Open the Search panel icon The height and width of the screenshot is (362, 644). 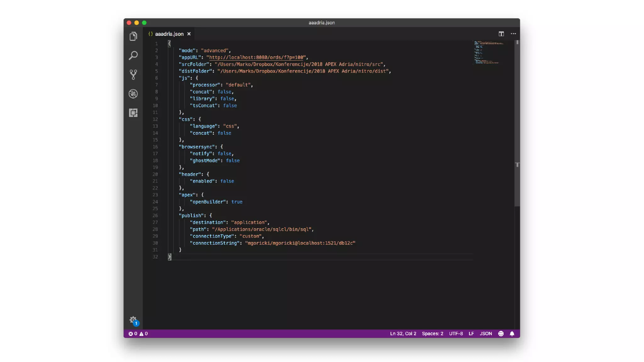pyautogui.click(x=133, y=55)
